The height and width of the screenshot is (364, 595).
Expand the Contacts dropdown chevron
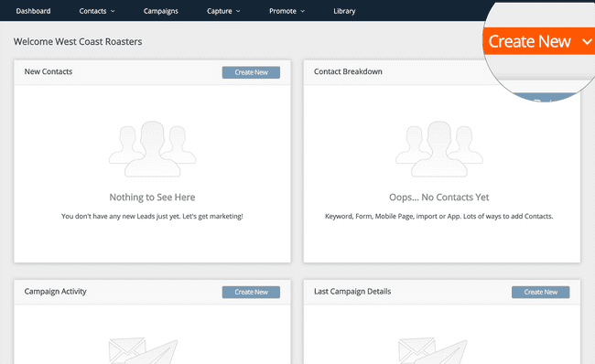(x=113, y=11)
